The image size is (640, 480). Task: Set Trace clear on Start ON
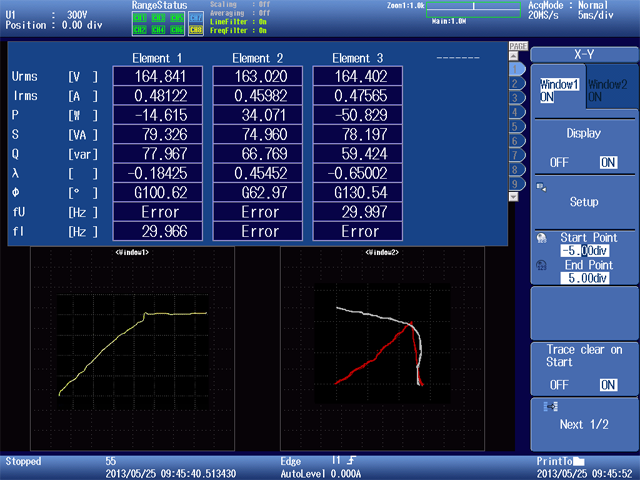pos(608,385)
